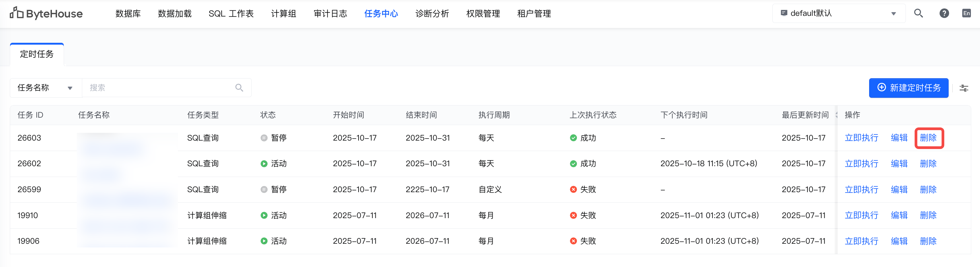Focus the 搜索 task search field
The width and height of the screenshot is (980, 267).
(x=160, y=88)
